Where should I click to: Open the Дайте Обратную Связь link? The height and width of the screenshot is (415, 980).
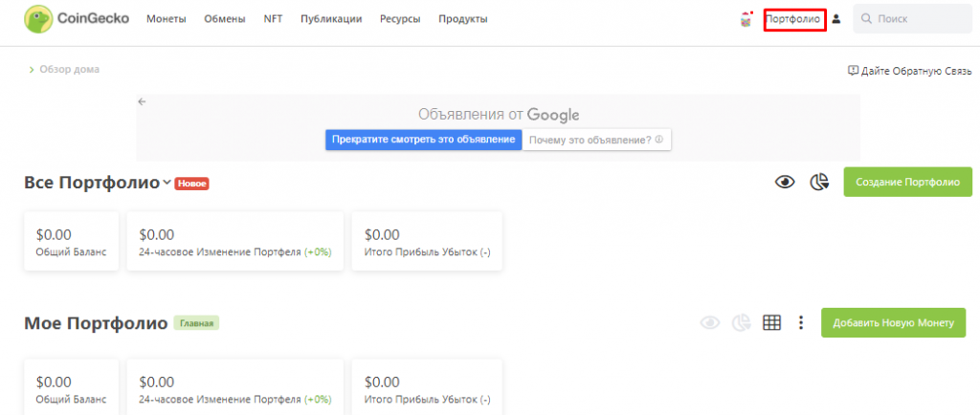click(x=909, y=71)
